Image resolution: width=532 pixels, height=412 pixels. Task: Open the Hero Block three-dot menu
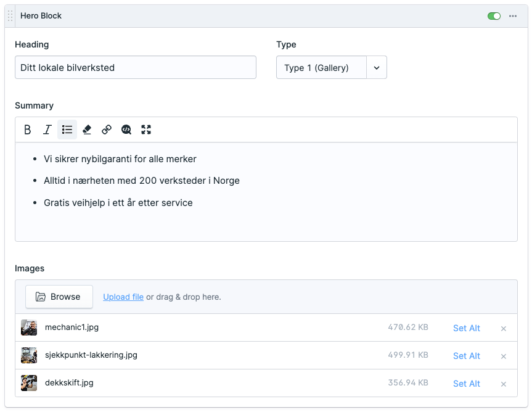coord(513,16)
